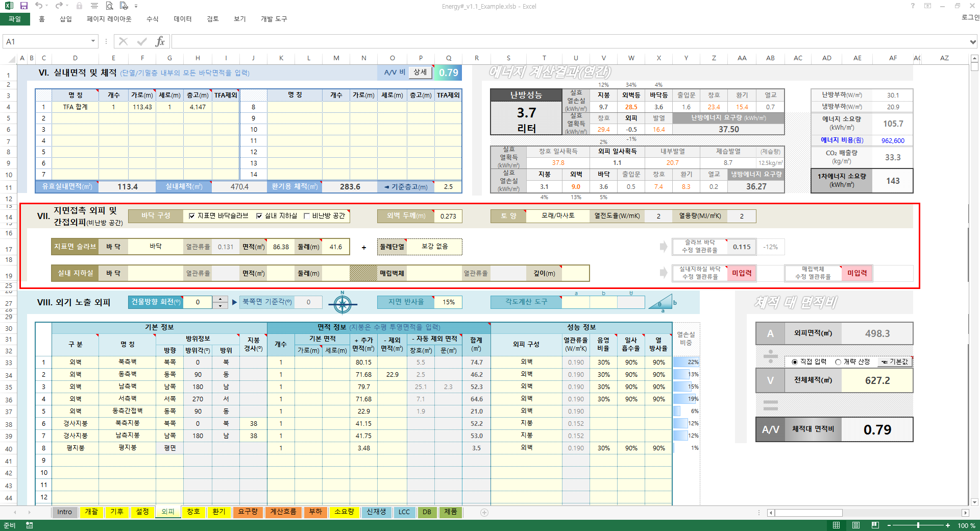
Task: Click the 상세 button next to A/V 비
Action: click(x=420, y=73)
